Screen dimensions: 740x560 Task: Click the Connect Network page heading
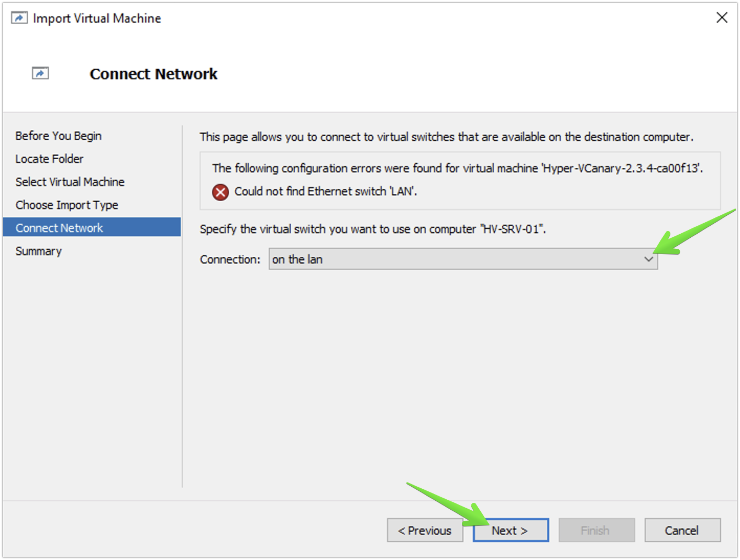[x=153, y=74]
